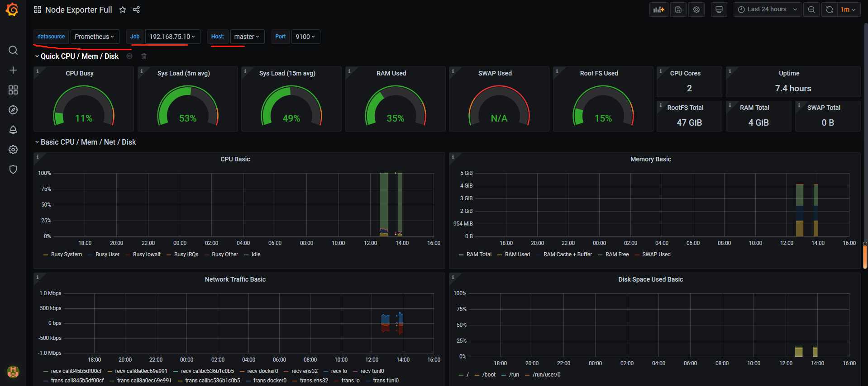This screenshot has width=868, height=386.
Task: Open the Node Exporter Full dashboard title
Action: click(79, 9)
